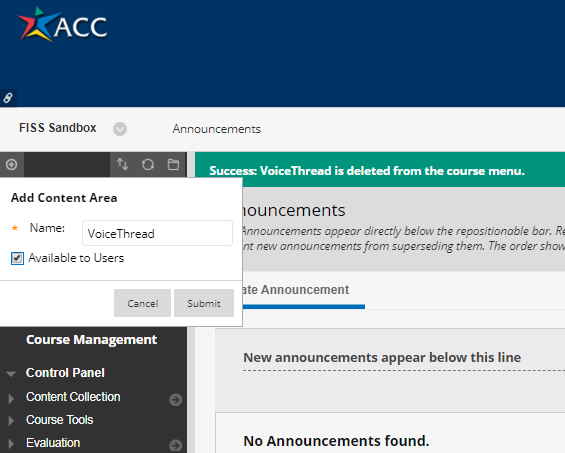Open the Course Tools link
565x453 pixels.
point(59,420)
